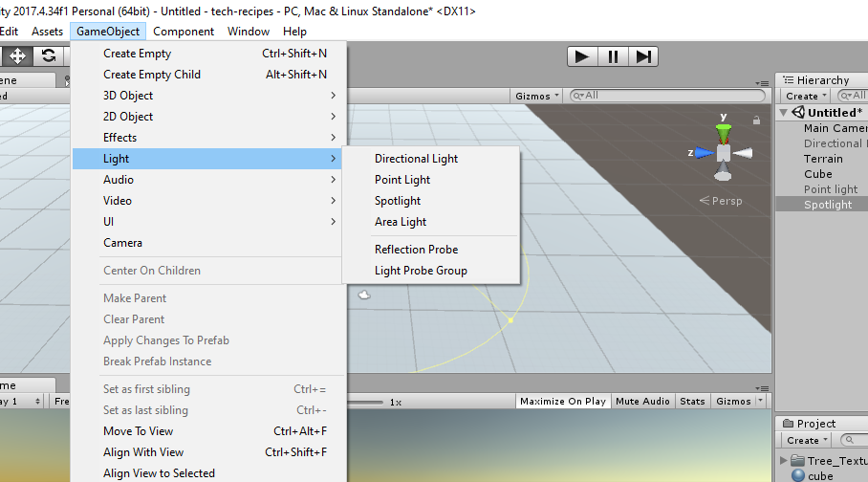Open the Scene view Gizmos dropdown
The height and width of the screenshot is (482, 868).
tap(537, 96)
